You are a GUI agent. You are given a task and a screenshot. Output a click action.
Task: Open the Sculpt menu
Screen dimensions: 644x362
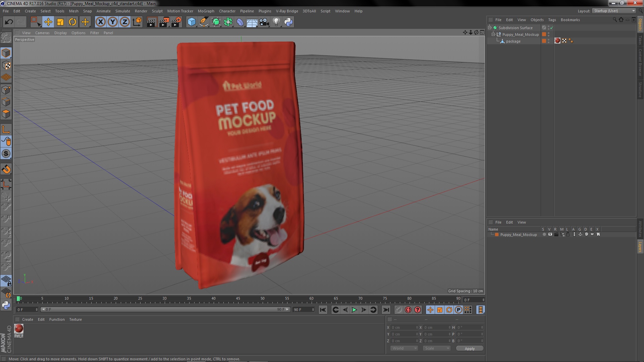click(157, 11)
